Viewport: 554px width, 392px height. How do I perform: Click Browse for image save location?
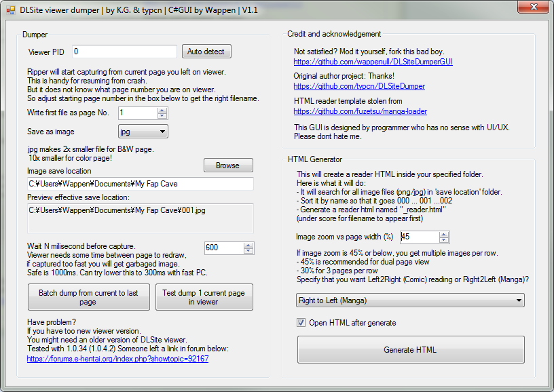pyautogui.click(x=228, y=165)
